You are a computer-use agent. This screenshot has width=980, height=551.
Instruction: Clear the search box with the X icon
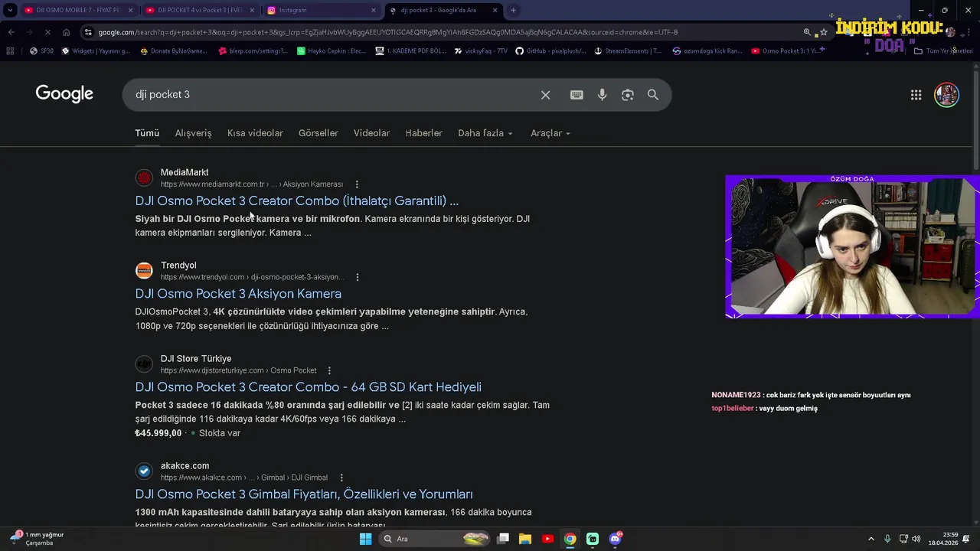click(x=545, y=95)
